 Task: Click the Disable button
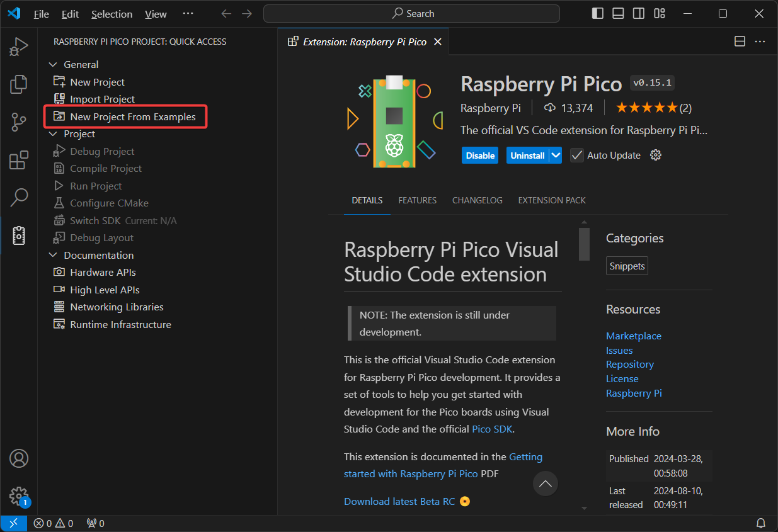[x=480, y=156]
